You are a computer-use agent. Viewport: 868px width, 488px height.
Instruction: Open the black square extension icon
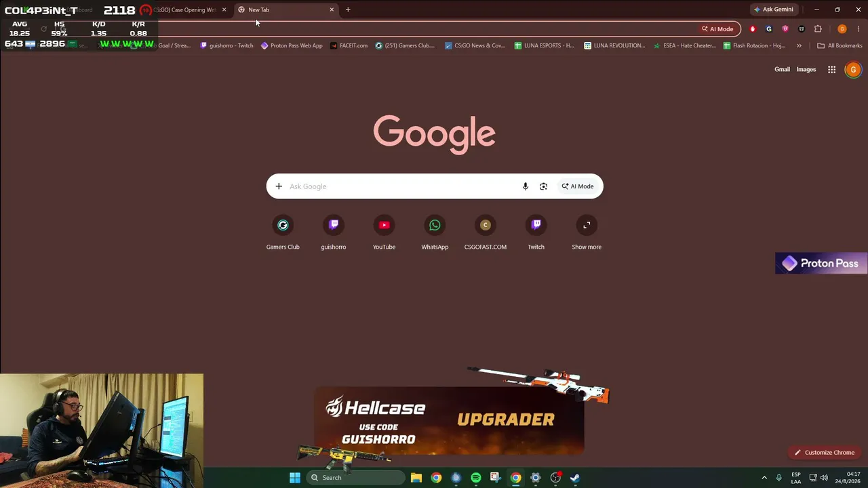[x=802, y=29]
